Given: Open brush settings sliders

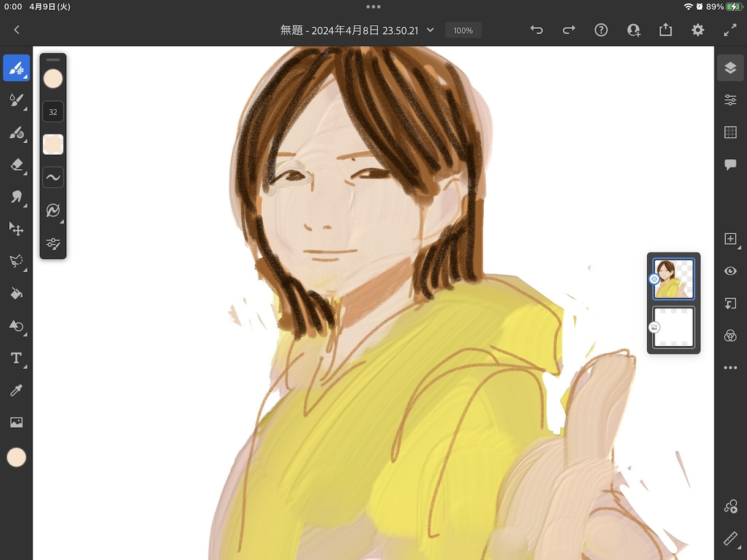Looking at the screenshot, I should pyautogui.click(x=53, y=244).
